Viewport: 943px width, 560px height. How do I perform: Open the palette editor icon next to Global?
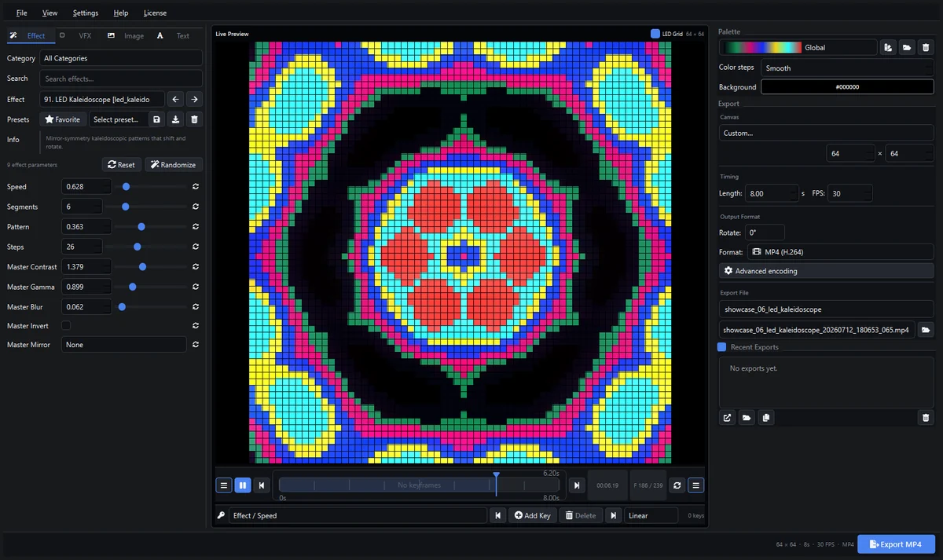[888, 47]
